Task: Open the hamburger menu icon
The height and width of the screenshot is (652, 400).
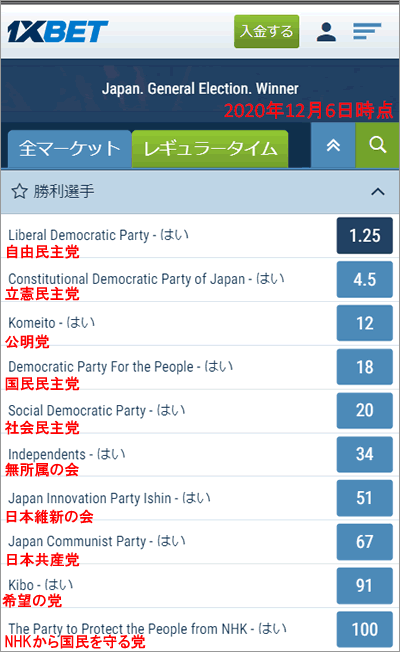Action: tap(367, 32)
